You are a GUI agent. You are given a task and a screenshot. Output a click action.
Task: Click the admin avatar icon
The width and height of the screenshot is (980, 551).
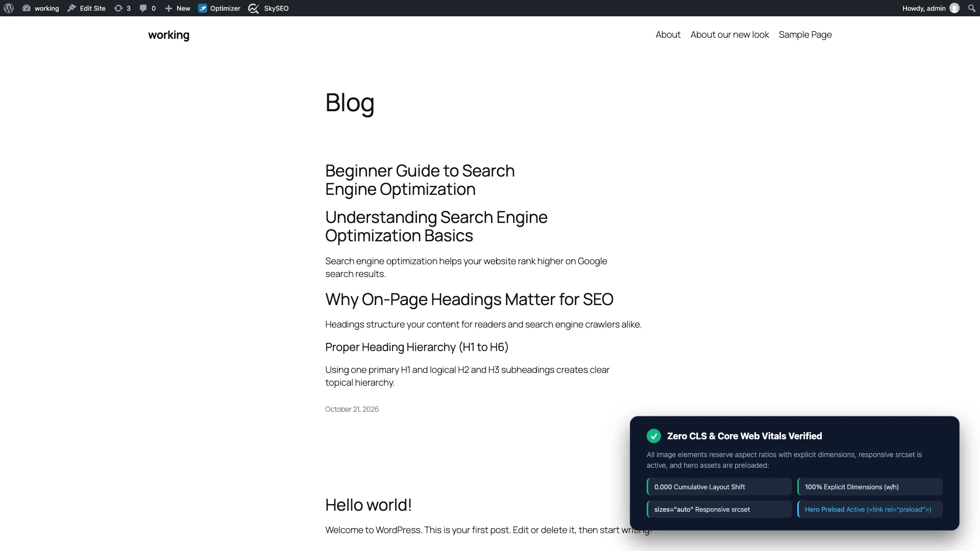tap(954, 8)
